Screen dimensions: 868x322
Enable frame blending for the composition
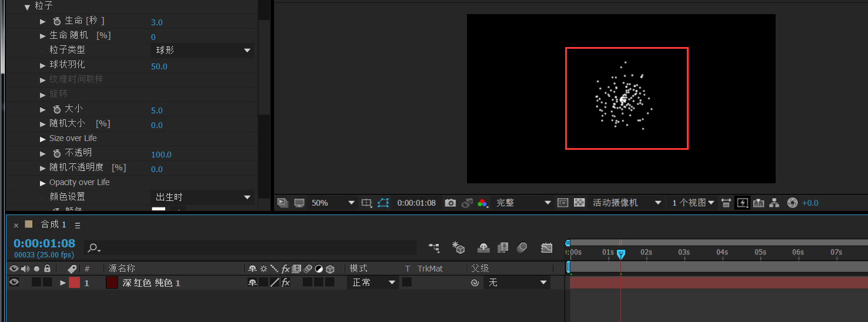tap(503, 248)
